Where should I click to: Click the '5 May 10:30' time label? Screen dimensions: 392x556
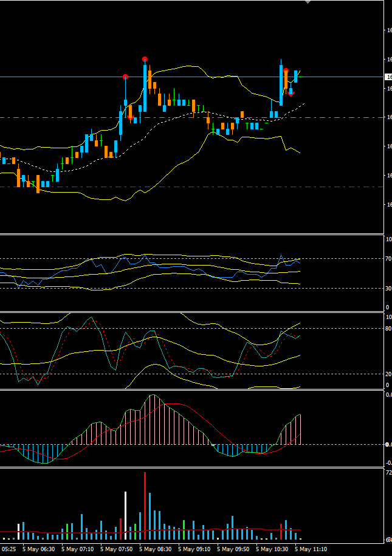pyautogui.click(x=272, y=549)
